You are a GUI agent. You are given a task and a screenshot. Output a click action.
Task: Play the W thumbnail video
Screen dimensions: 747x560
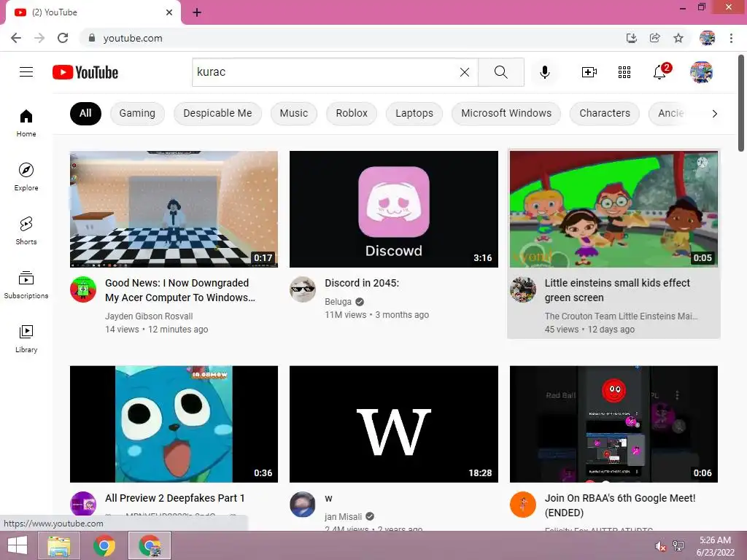coord(393,424)
